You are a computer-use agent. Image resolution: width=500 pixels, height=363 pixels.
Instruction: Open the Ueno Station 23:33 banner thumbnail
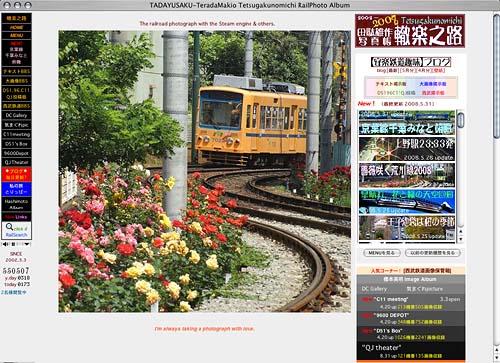[407, 149]
